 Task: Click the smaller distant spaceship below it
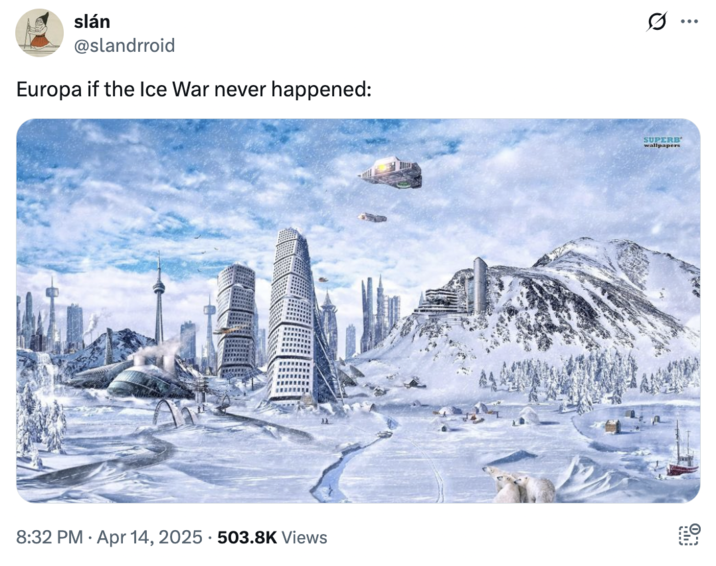point(372,217)
